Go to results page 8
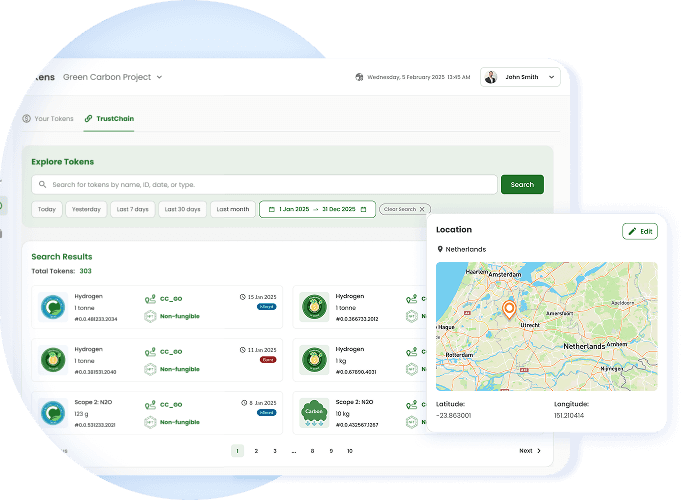This screenshot has height=500, width=686. [x=312, y=451]
